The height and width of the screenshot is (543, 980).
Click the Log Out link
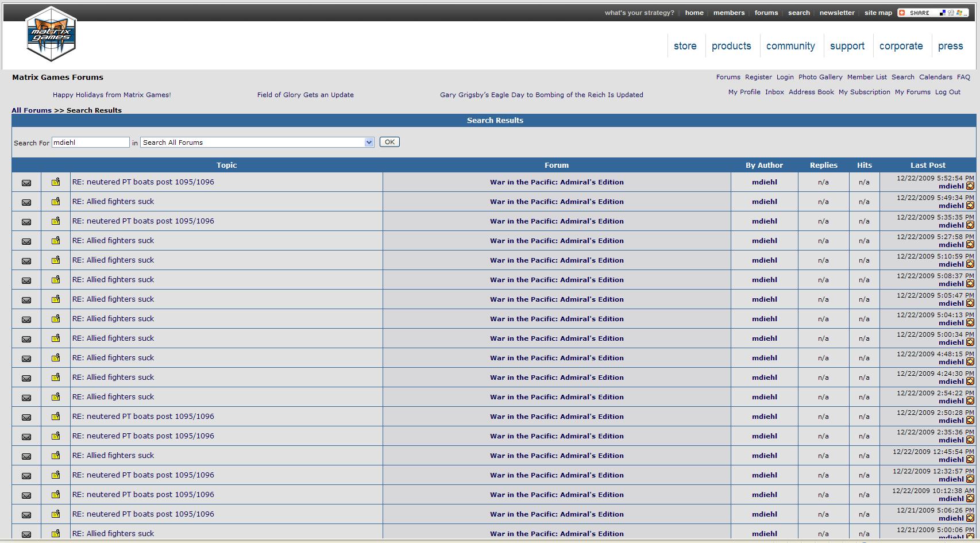pyautogui.click(x=948, y=92)
